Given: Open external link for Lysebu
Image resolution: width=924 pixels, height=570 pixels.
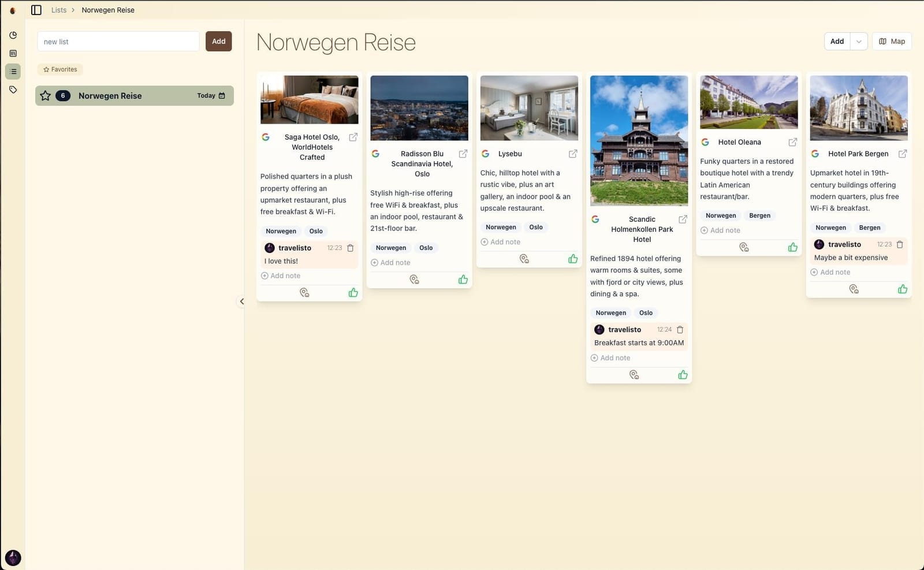Looking at the screenshot, I should [573, 154].
